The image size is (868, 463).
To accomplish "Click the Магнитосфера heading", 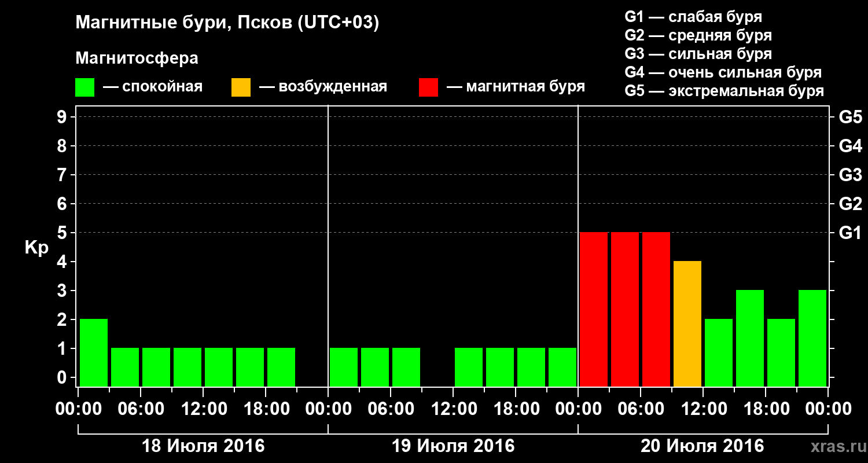I will [137, 58].
